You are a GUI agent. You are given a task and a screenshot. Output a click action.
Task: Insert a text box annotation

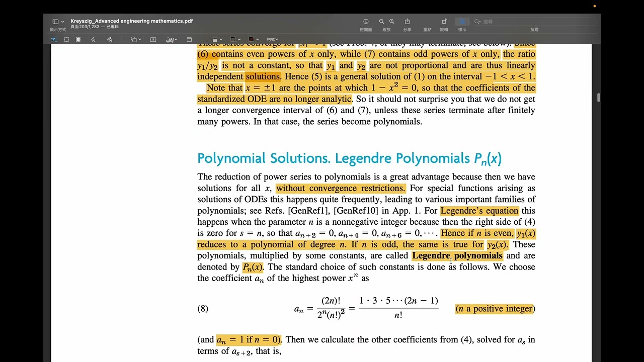pos(153,39)
